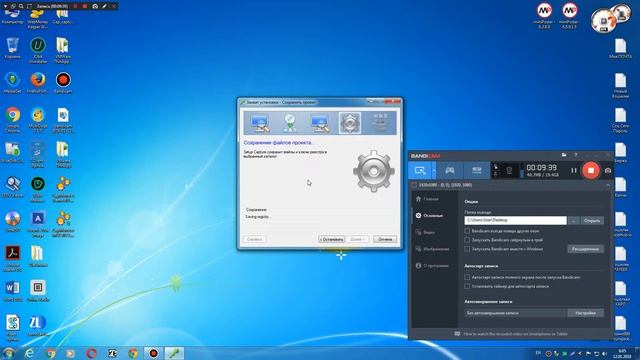Open Internet Explorer from the taskbar
This screenshot has height=360, width=640.
pos(29,353)
